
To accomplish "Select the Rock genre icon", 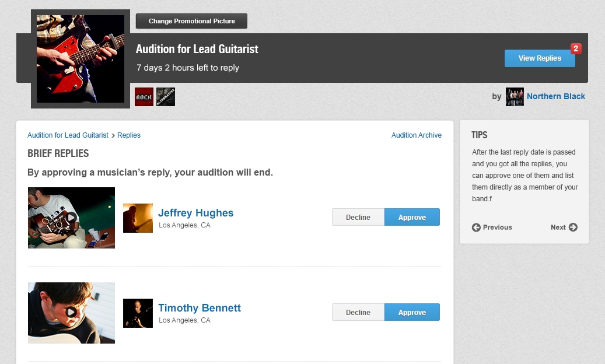I will pyautogui.click(x=144, y=97).
